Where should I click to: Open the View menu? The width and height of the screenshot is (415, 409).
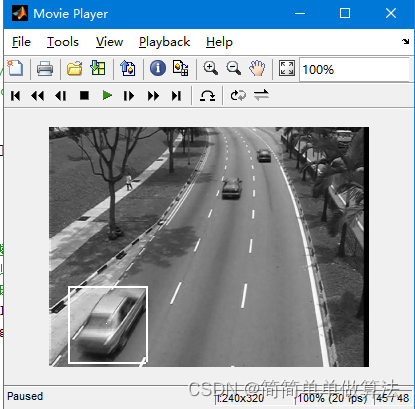[x=109, y=42]
